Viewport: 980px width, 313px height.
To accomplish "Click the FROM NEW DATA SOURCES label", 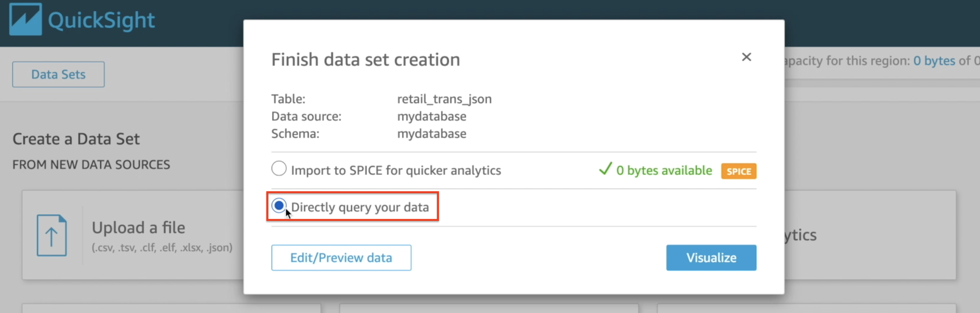I will [x=91, y=165].
